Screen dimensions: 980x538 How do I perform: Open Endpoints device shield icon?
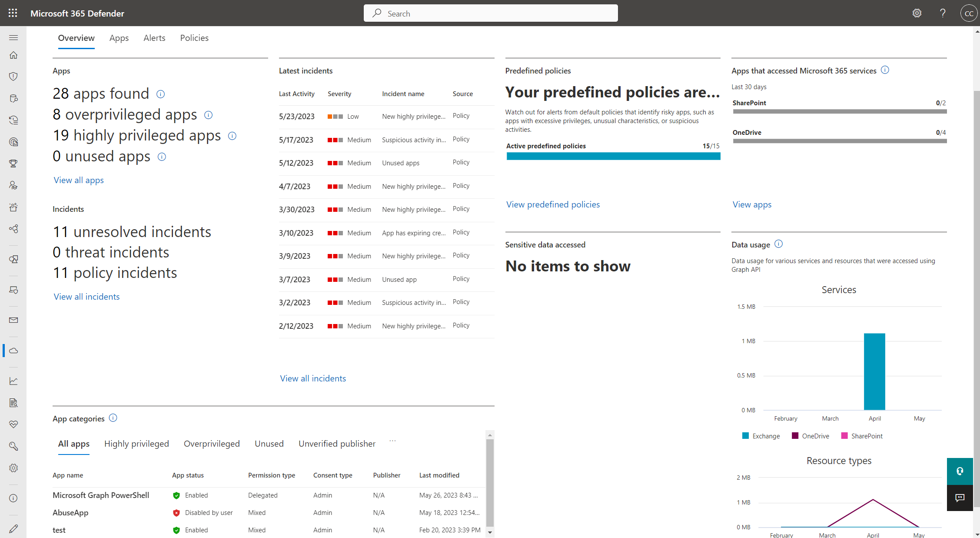(x=13, y=290)
